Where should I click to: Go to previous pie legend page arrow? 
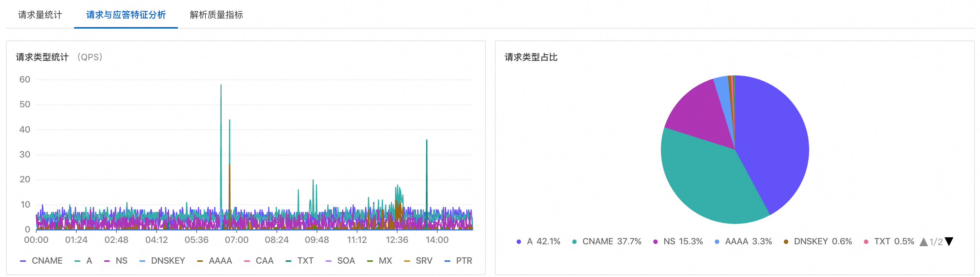(x=924, y=242)
